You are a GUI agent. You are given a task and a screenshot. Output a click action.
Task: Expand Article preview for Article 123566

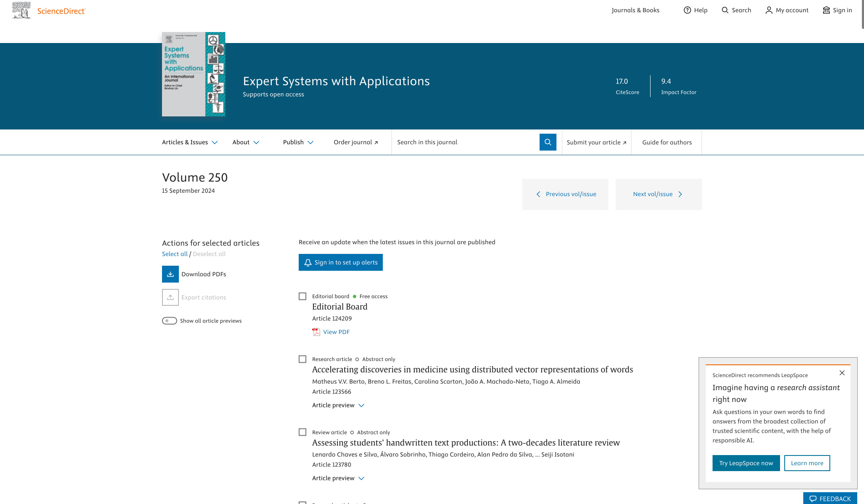(x=338, y=405)
